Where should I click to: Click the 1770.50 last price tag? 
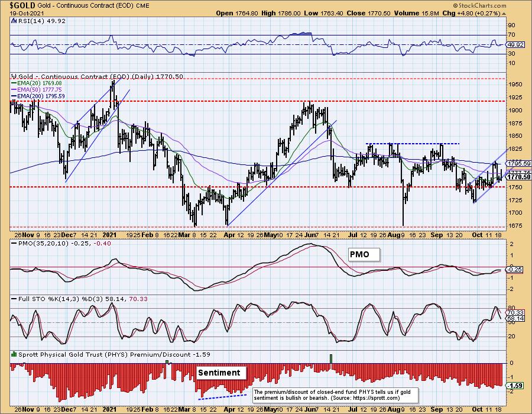pyautogui.click(x=519, y=177)
